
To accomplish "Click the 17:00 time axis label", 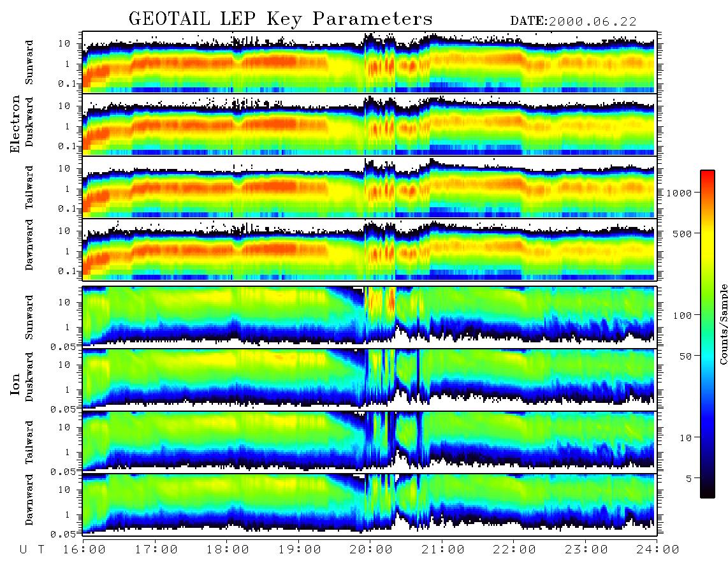I will [x=156, y=550].
